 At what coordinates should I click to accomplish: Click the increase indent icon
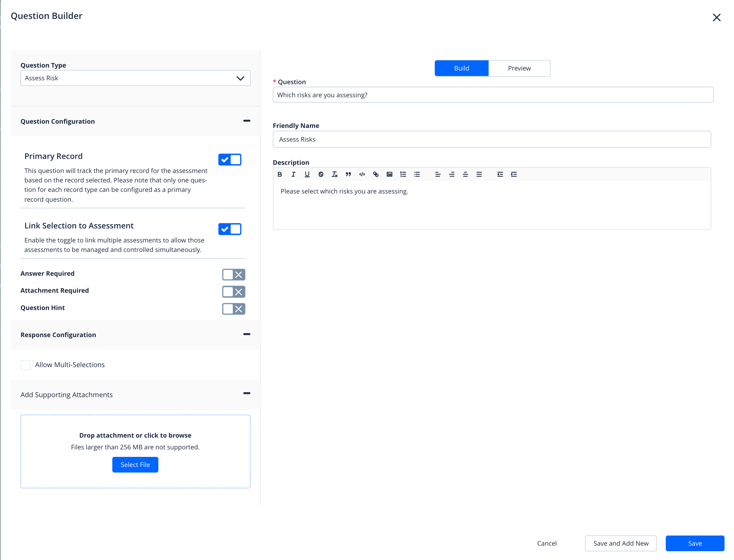(514, 174)
